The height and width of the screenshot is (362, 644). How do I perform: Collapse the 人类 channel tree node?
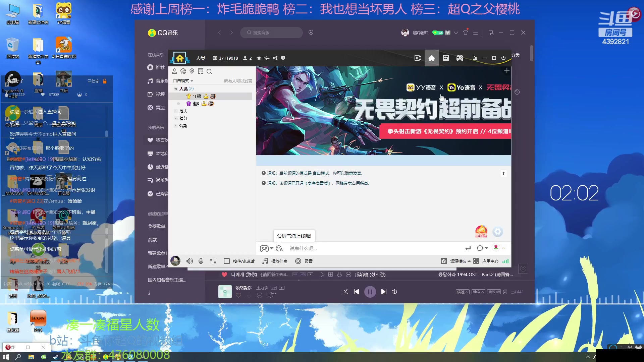[175, 89]
